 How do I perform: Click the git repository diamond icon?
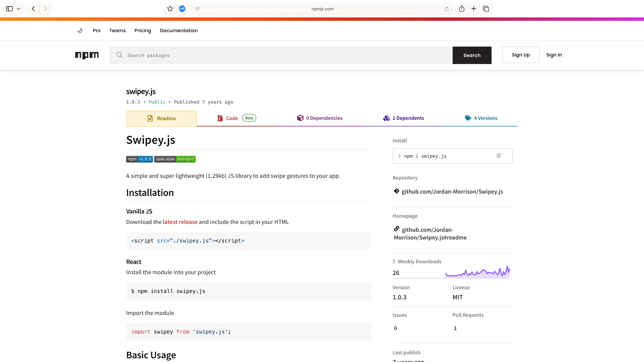click(x=396, y=191)
